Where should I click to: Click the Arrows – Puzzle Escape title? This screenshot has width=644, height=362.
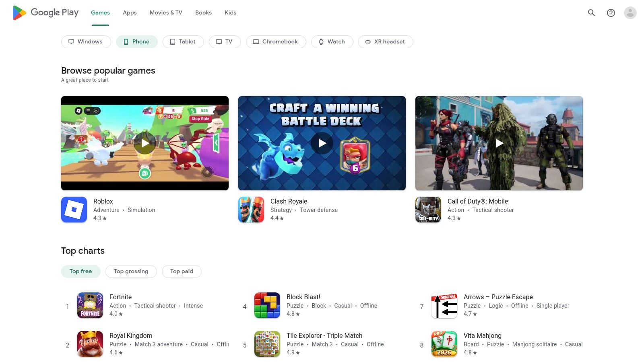498,297
